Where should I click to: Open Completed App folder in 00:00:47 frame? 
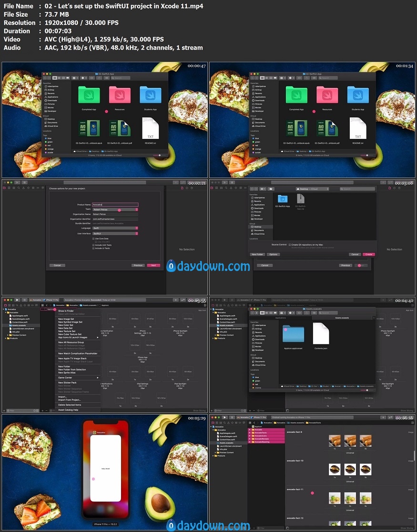coord(89,95)
